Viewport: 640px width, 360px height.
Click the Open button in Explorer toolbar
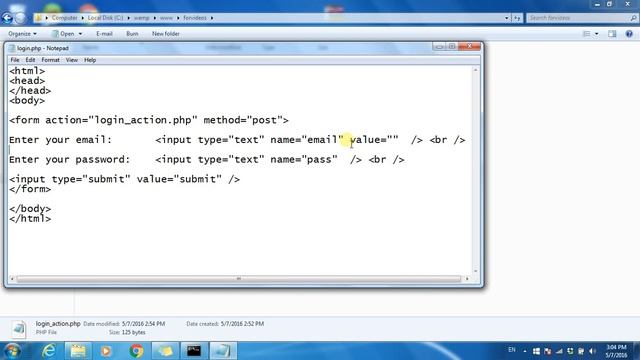(63, 34)
